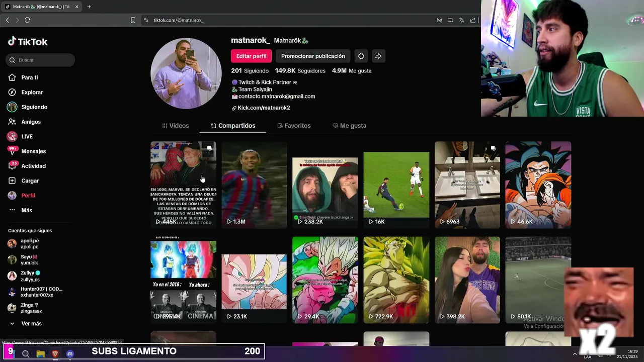Screen dimensions: 644x362
Task: Open the LIVE section
Action: coord(21,137)
